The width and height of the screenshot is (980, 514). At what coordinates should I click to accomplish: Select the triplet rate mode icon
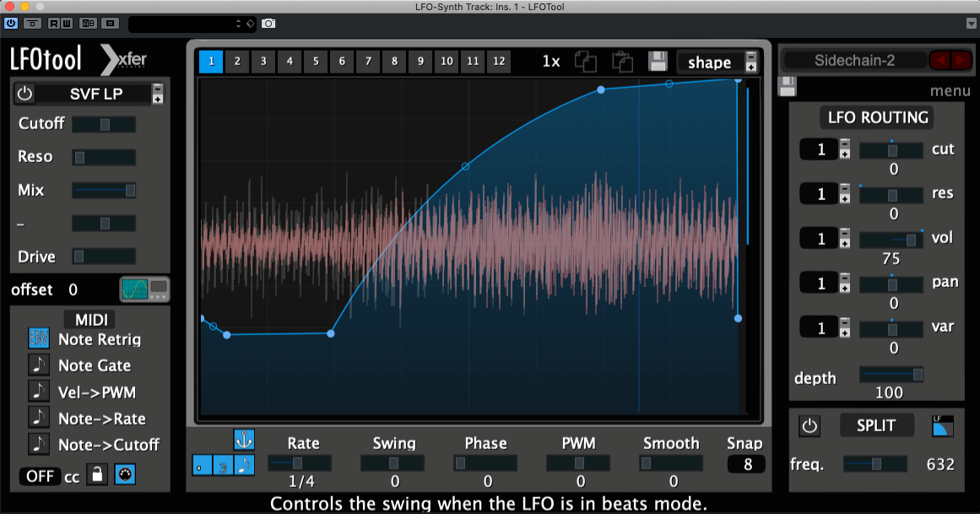click(223, 465)
